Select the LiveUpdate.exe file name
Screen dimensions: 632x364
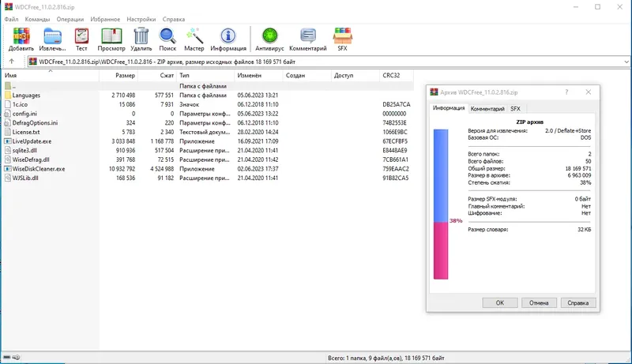32,141
